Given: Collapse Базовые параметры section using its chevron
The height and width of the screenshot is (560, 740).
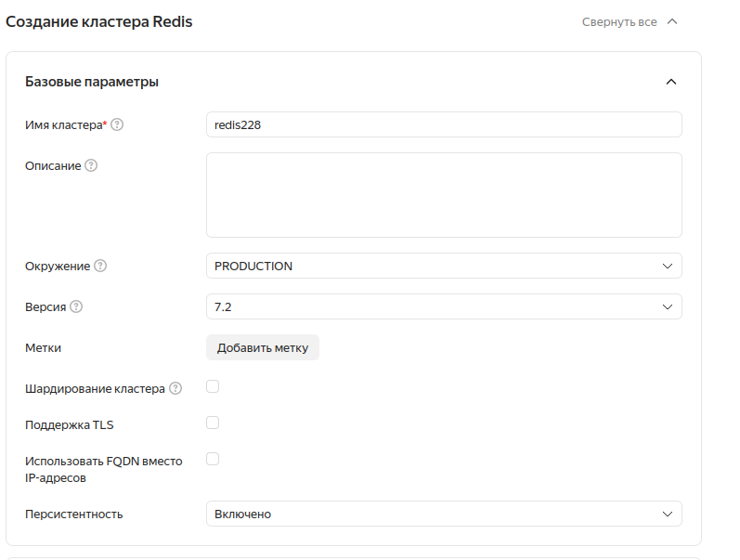Looking at the screenshot, I should [671, 82].
